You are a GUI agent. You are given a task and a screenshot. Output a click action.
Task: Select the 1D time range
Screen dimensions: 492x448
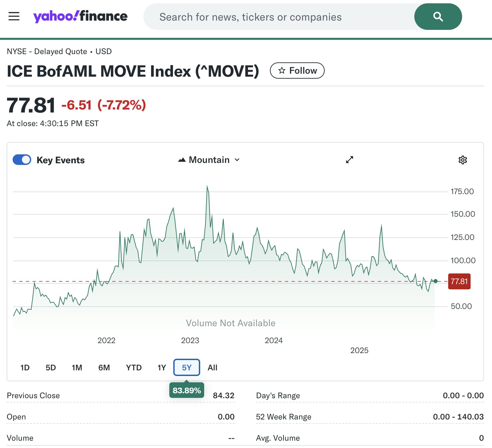[x=25, y=368]
